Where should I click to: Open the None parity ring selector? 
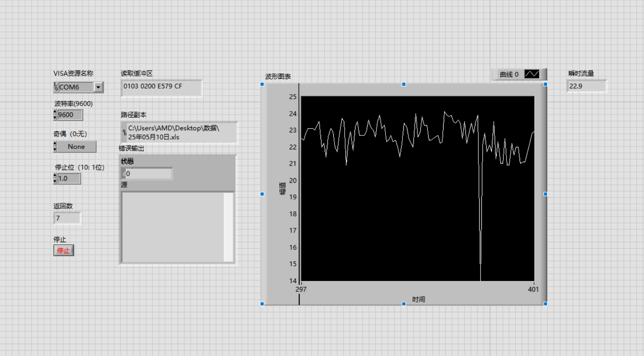(76, 146)
